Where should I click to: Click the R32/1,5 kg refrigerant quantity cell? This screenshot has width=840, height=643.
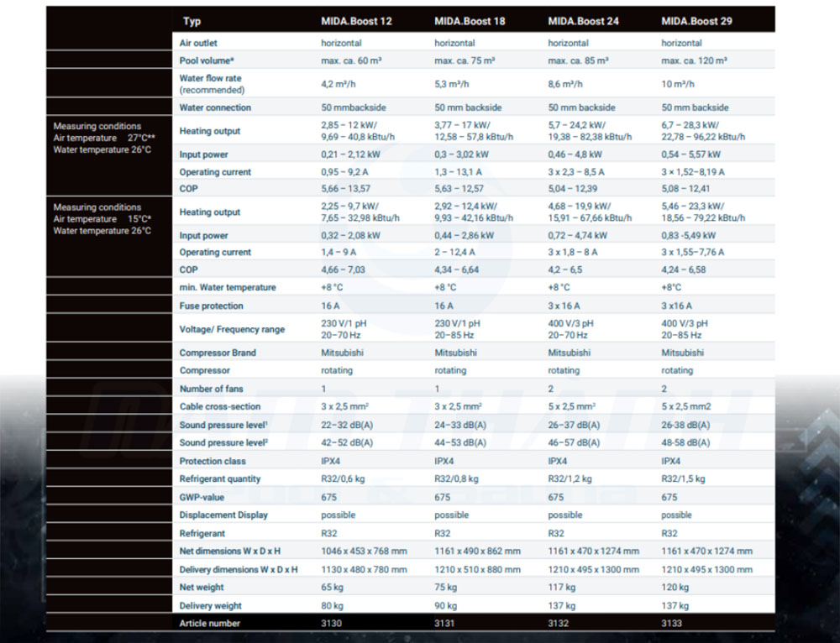coord(683,478)
